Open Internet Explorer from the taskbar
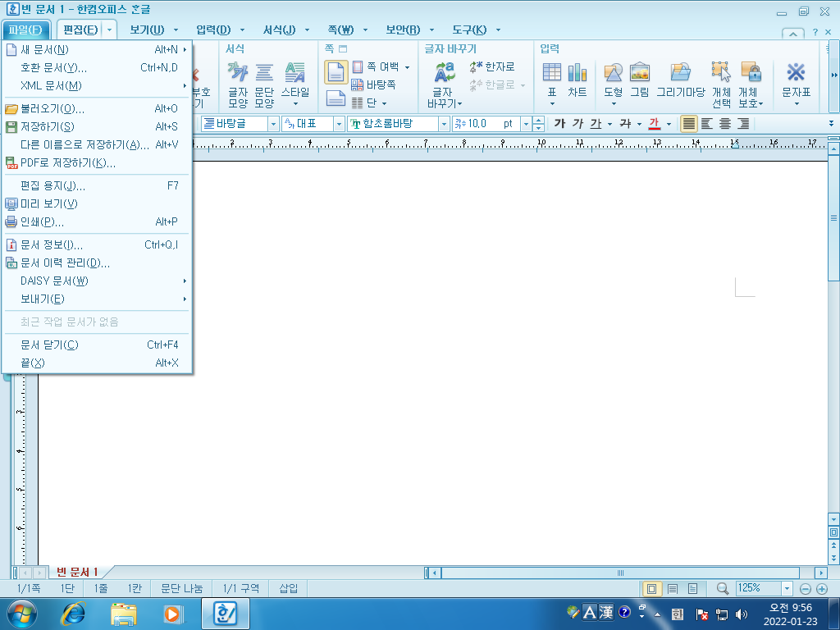Image resolution: width=840 pixels, height=630 pixels. pyautogui.click(x=73, y=614)
